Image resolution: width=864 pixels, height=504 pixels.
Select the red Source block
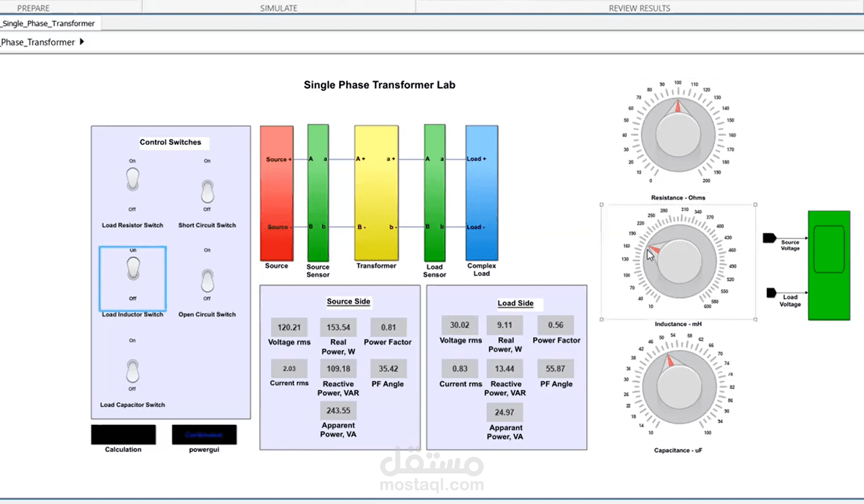tap(276, 192)
